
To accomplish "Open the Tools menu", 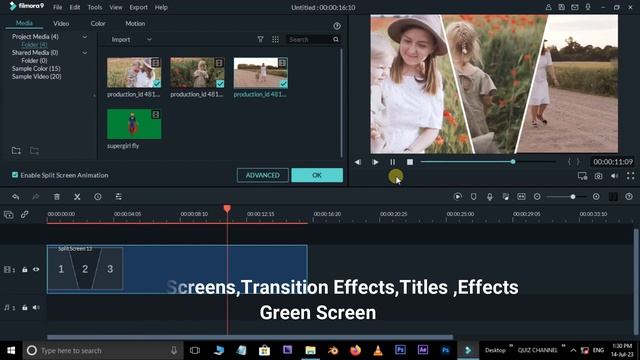I will (95, 7).
